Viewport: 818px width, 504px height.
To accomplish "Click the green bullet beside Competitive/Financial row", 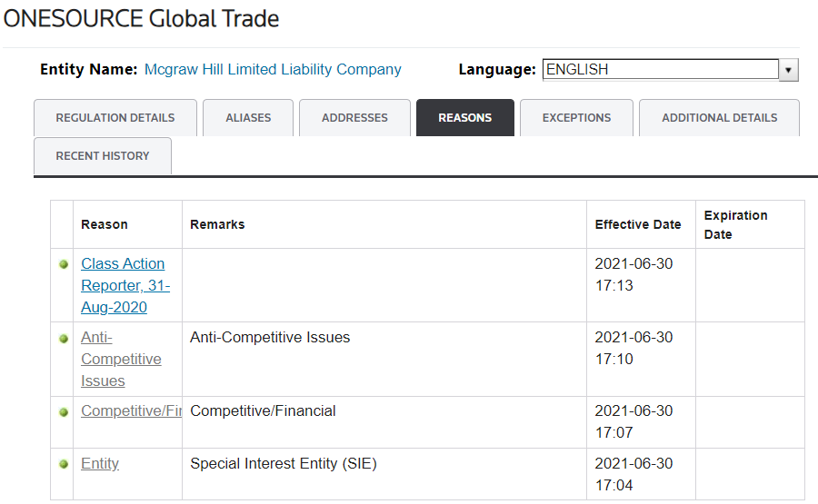I will pyautogui.click(x=64, y=411).
